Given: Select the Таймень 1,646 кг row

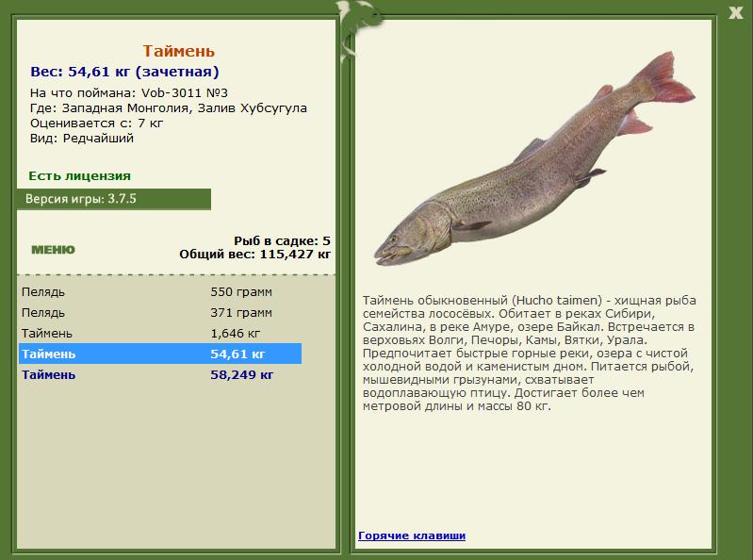Looking at the screenshot, I should (160, 334).
